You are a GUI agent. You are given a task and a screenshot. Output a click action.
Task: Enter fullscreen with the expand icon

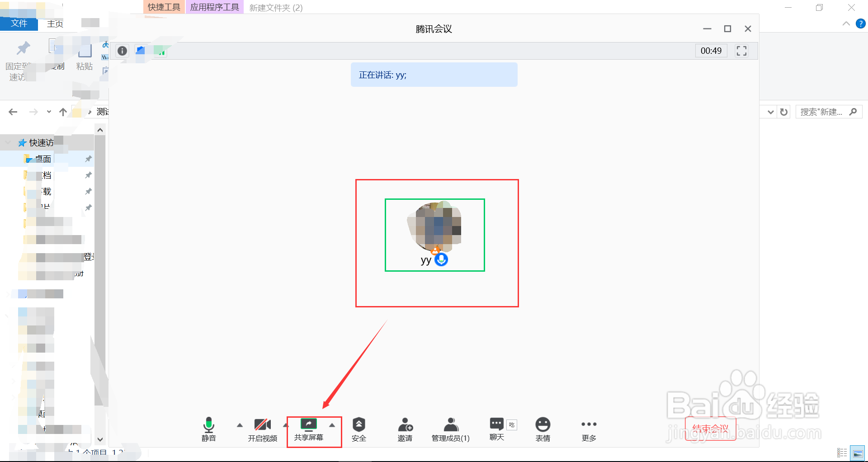click(x=741, y=51)
